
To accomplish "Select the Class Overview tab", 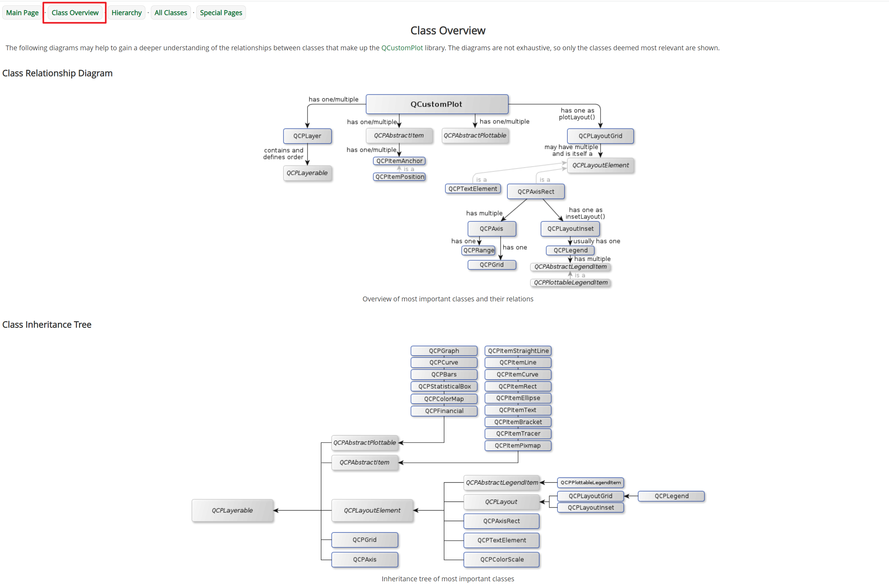I will 75,13.
